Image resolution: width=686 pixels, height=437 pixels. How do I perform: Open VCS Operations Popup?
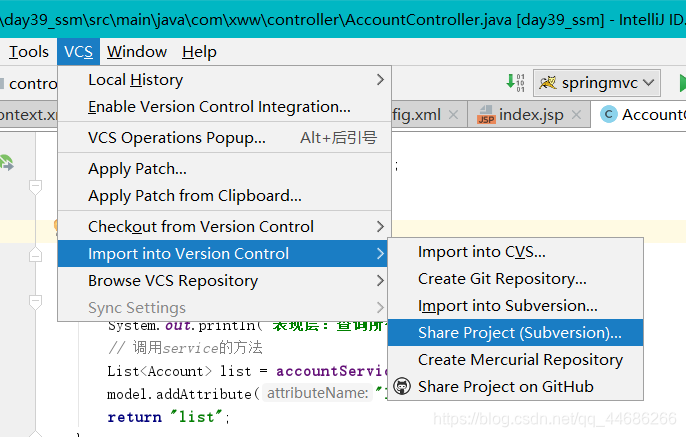(x=224, y=138)
